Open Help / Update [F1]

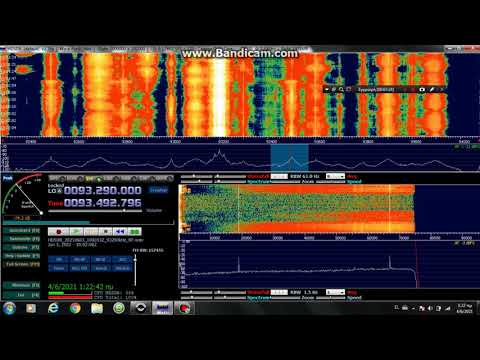22,256
